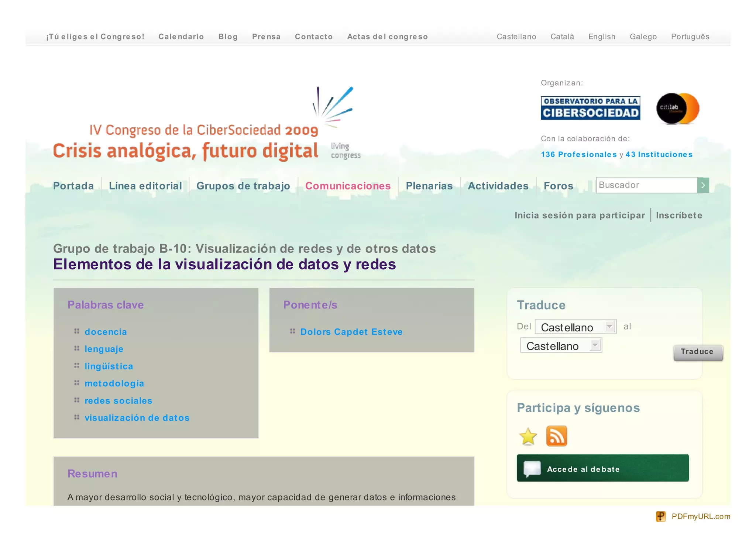Click the PDFmyURL.com icon
Screen dimensions: 756x534
point(660,516)
